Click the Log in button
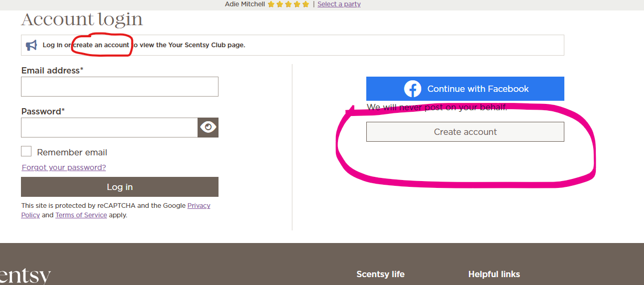The height and width of the screenshot is (285, 644). pyautogui.click(x=119, y=187)
